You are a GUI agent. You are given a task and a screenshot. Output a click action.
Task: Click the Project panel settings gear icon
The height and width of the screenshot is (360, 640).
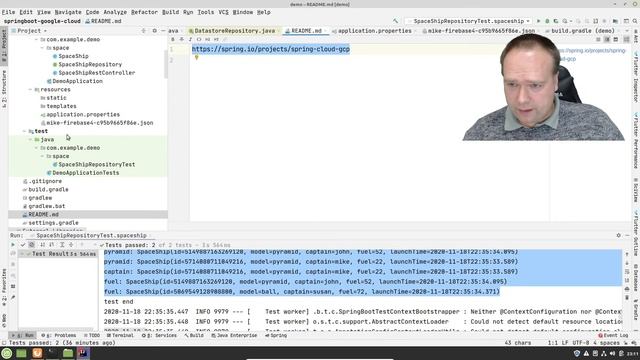pyautogui.click(x=154, y=31)
